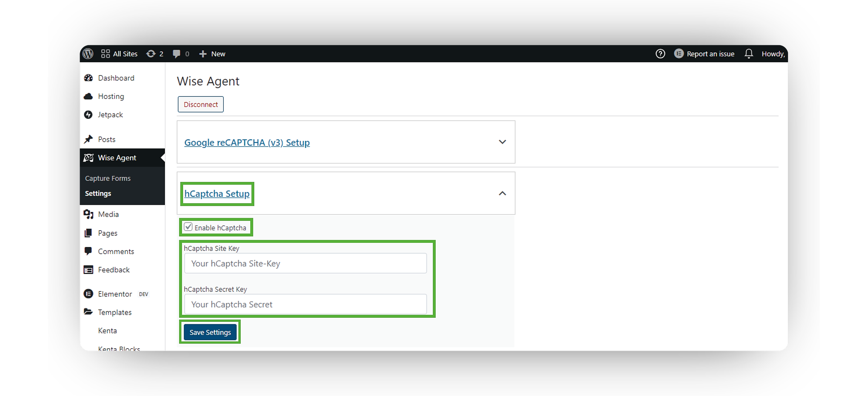Open the Howdy account menu

coord(773,54)
